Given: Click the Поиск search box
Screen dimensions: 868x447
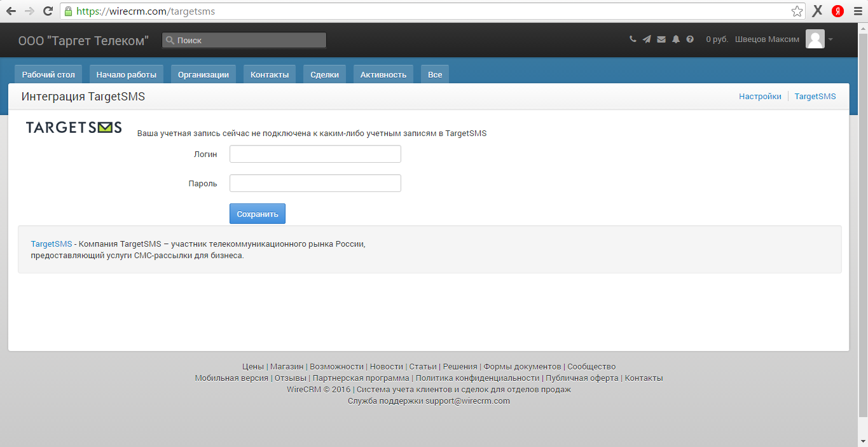Looking at the screenshot, I should [244, 40].
